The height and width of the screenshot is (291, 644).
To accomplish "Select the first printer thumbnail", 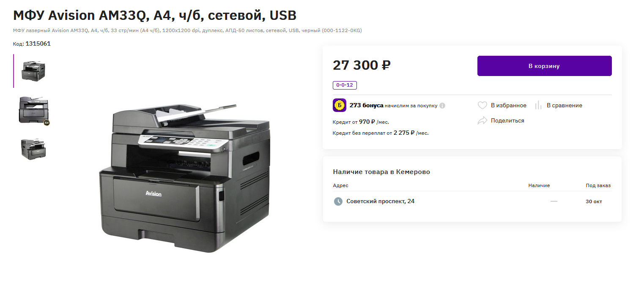I will tap(33, 71).
